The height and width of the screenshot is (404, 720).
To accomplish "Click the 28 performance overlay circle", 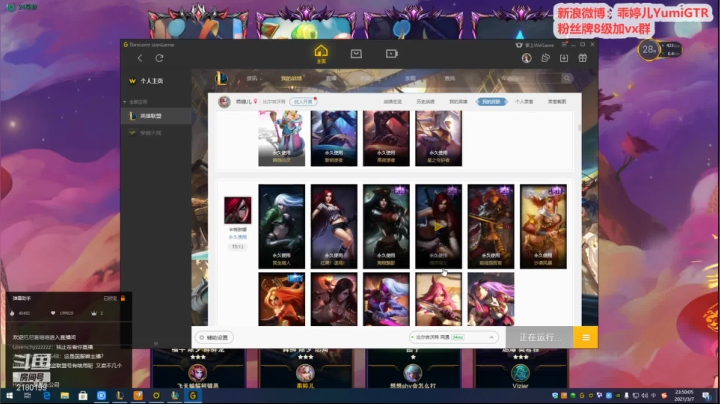I will pyautogui.click(x=648, y=50).
